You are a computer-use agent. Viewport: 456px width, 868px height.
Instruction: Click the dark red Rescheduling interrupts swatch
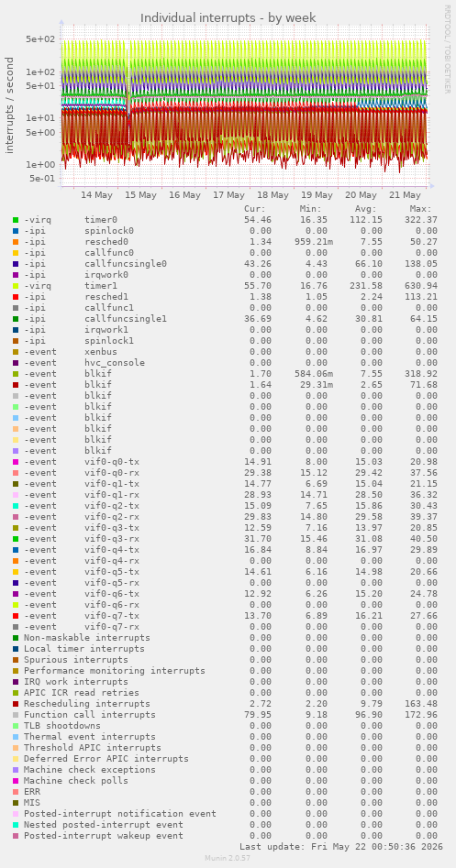tap(16, 704)
